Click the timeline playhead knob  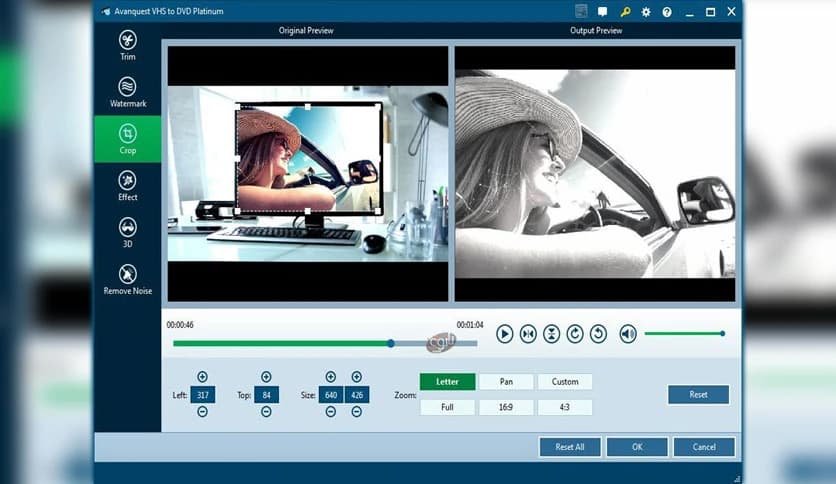pyautogui.click(x=391, y=344)
